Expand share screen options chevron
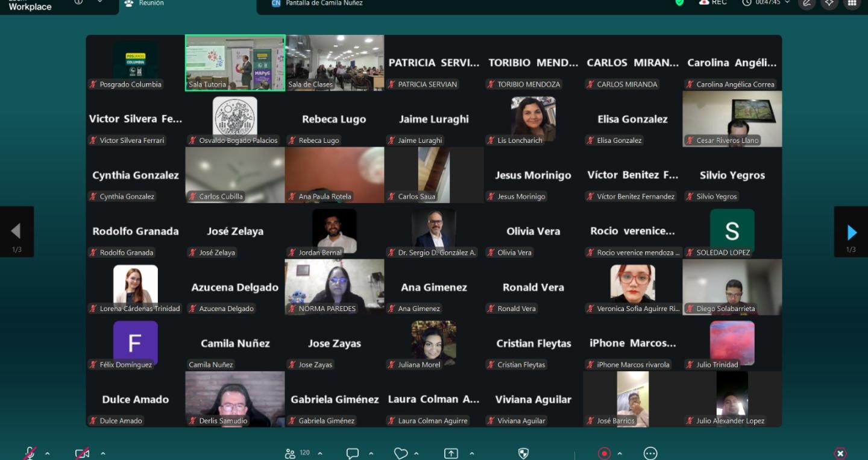Viewport: 868px width, 460px height. pyautogui.click(x=472, y=454)
